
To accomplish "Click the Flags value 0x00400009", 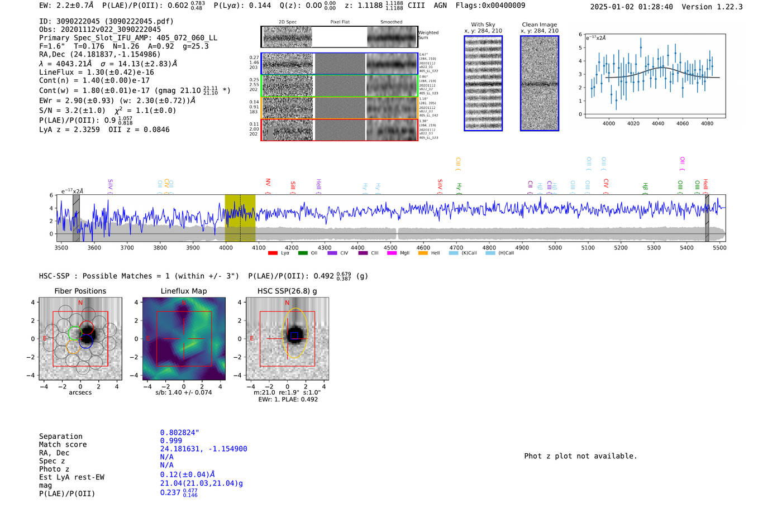I will 504,6.
